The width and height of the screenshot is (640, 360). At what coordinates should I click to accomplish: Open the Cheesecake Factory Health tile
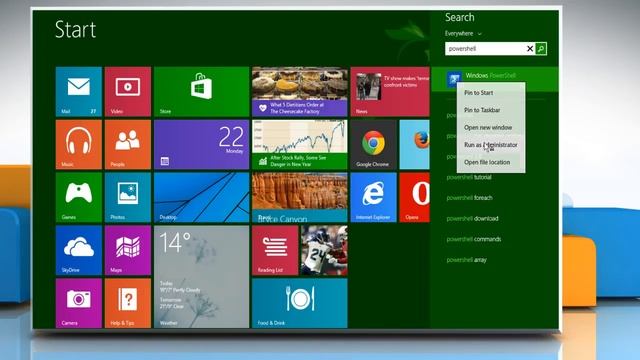point(300,92)
